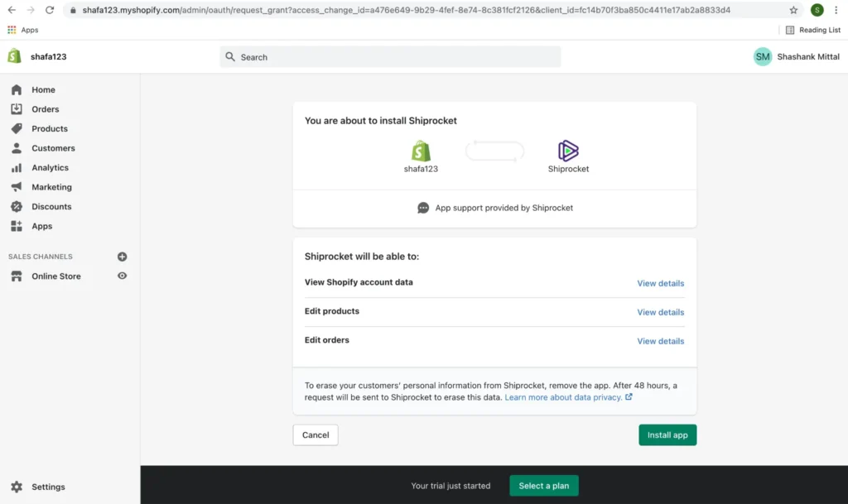The image size is (848, 504).
Task: Open the Products section
Action: click(48, 128)
